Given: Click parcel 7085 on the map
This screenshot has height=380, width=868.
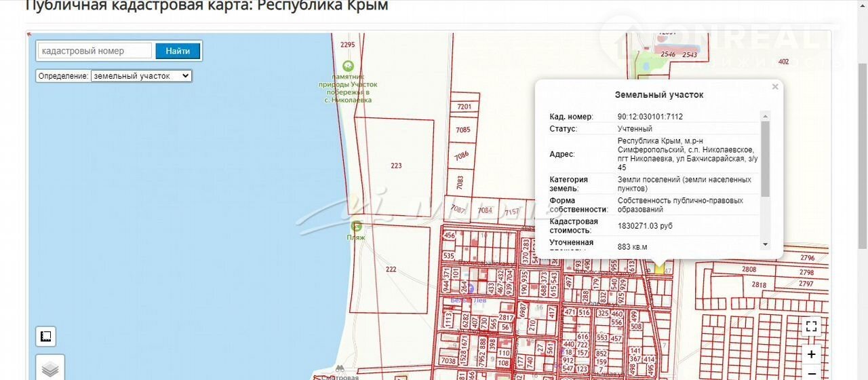Looking at the screenshot, I should pos(463,130).
